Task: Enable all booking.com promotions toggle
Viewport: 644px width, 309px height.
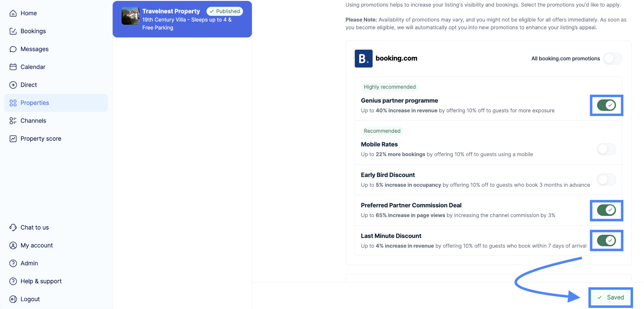Action: 613,59
